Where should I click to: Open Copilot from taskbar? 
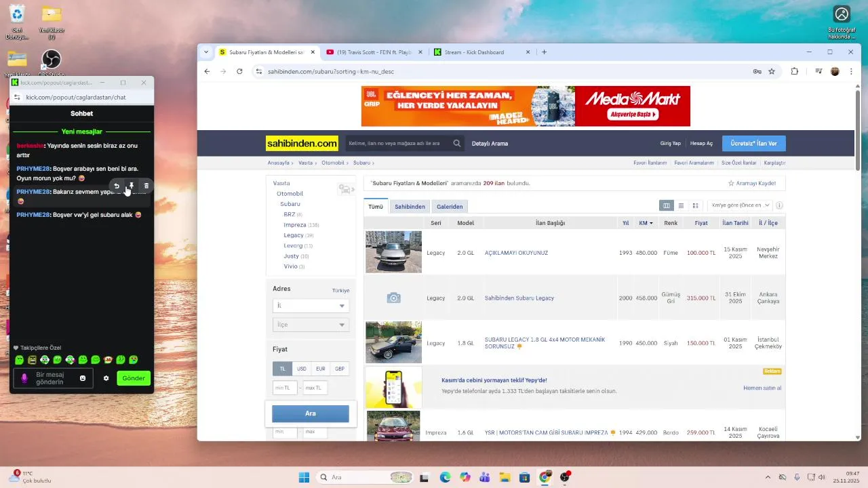click(x=465, y=477)
